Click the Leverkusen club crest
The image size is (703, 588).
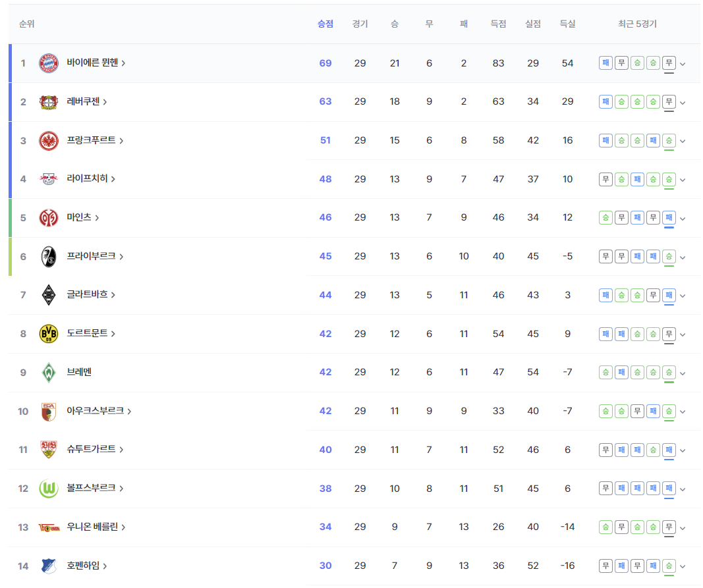coord(48,102)
